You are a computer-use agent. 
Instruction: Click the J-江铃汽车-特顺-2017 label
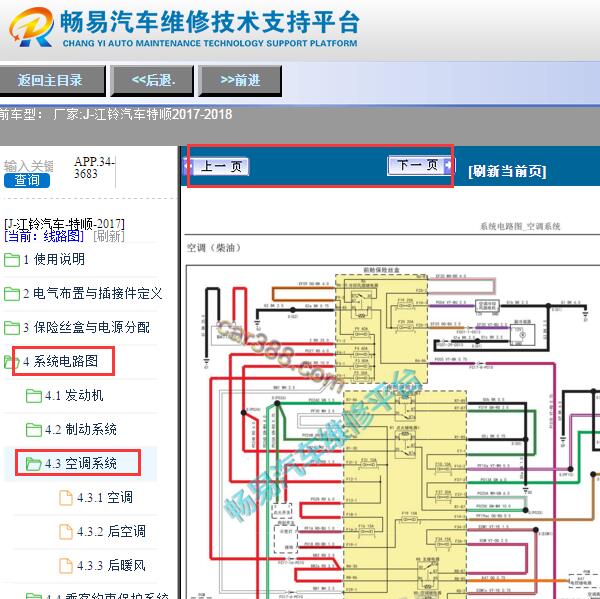point(65,224)
